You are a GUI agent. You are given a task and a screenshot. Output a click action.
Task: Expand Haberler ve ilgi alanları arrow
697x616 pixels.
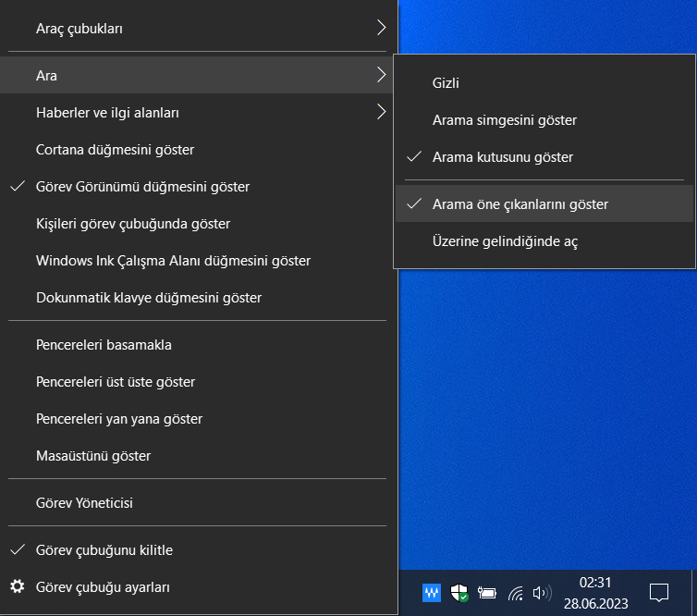pos(381,112)
